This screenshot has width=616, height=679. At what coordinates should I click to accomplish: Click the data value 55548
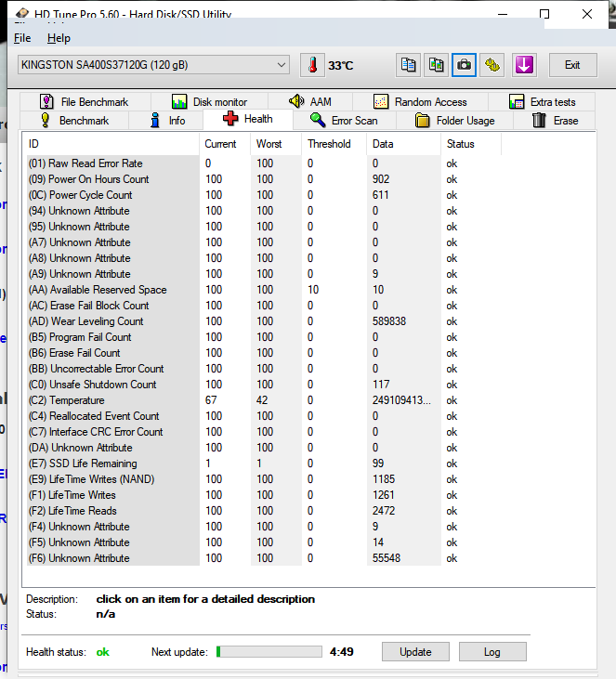[x=387, y=558]
